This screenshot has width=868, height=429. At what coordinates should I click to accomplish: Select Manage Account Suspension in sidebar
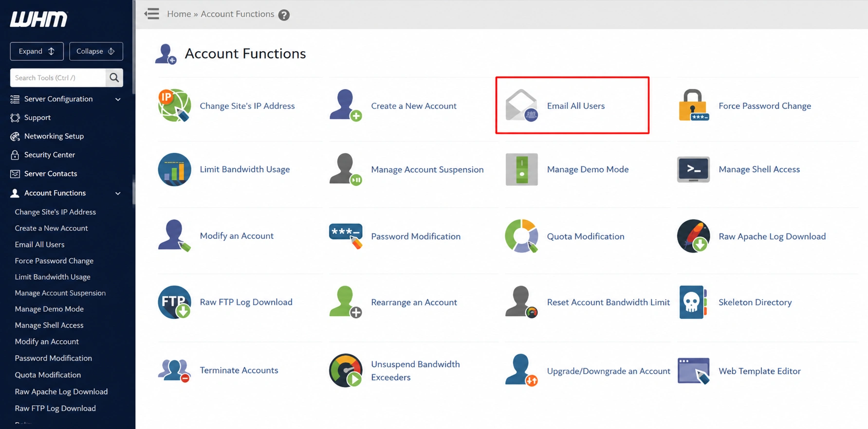coord(60,293)
